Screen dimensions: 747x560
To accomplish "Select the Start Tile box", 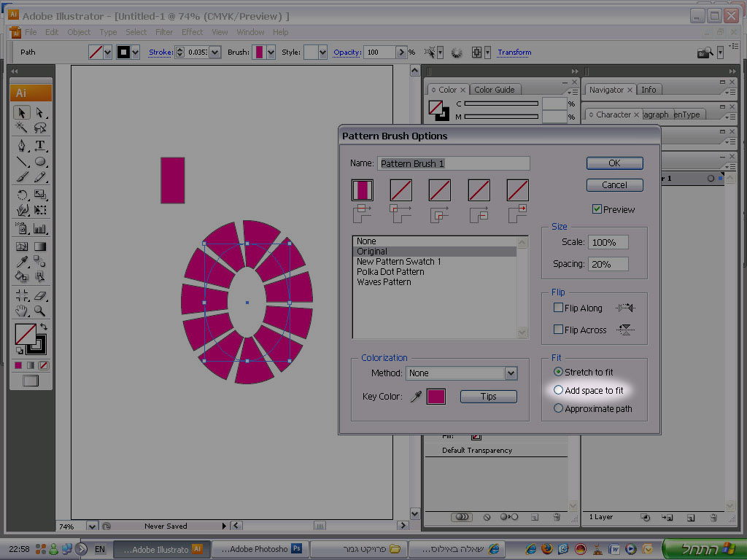I will 479,190.
